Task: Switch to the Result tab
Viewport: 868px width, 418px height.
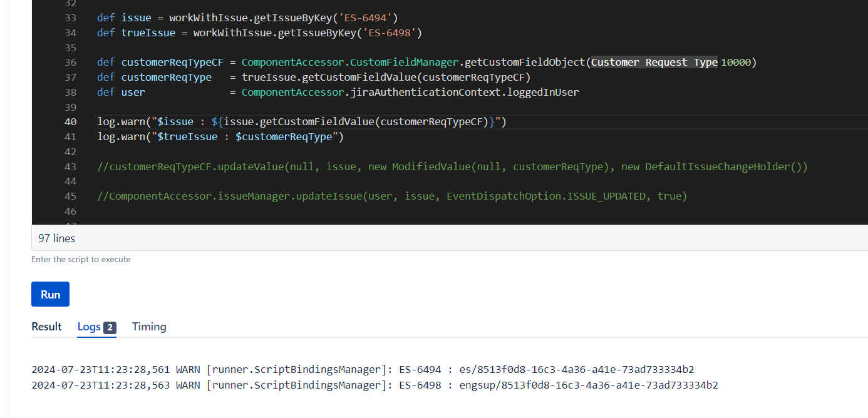Action: pyautogui.click(x=46, y=327)
